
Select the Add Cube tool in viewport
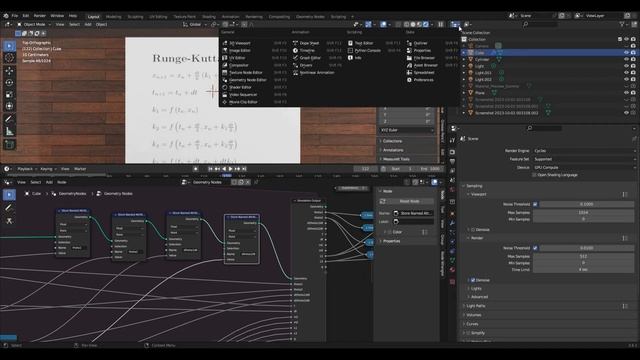click(x=9, y=144)
